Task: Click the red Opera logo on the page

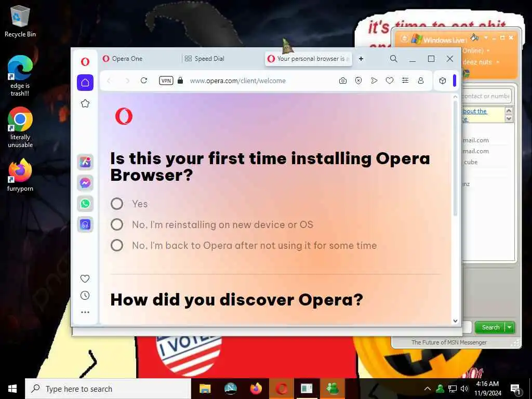Action: tap(124, 116)
